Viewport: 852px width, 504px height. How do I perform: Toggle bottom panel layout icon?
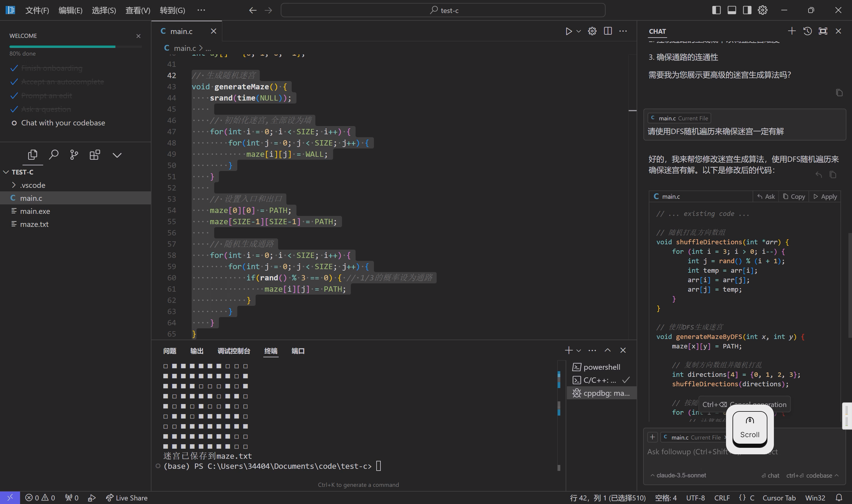(732, 10)
